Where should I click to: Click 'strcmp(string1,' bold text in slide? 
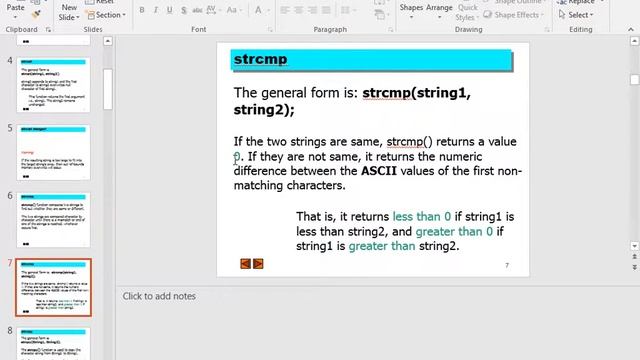click(x=416, y=93)
